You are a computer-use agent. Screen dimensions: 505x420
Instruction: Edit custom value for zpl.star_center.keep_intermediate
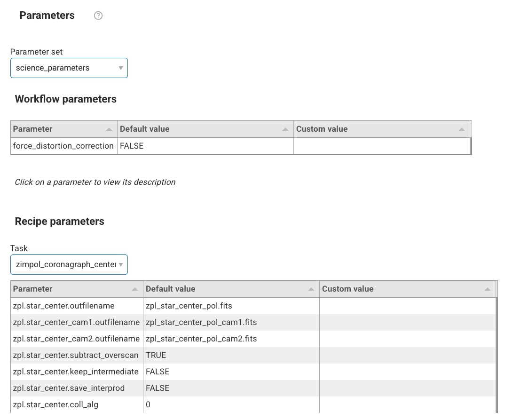coord(407,372)
